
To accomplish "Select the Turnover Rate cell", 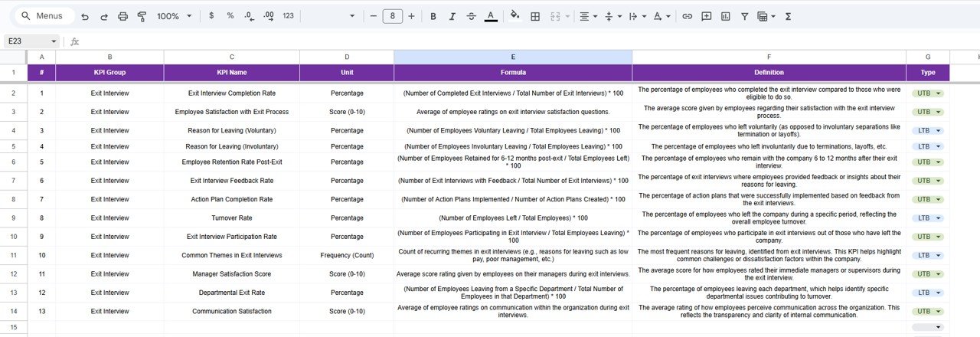I will click(232, 218).
